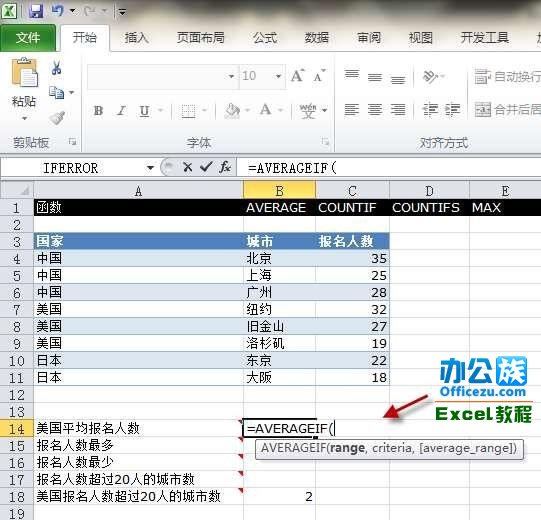Screen dimensions: 541x520
Task: Open the 字体 dialog launcher
Action: (x=325, y=141)
